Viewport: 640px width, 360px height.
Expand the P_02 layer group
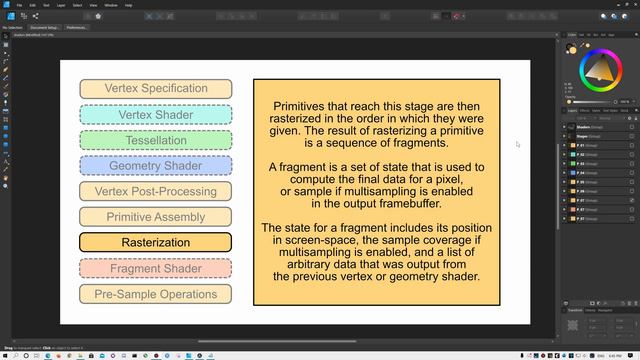coord(564,154)
